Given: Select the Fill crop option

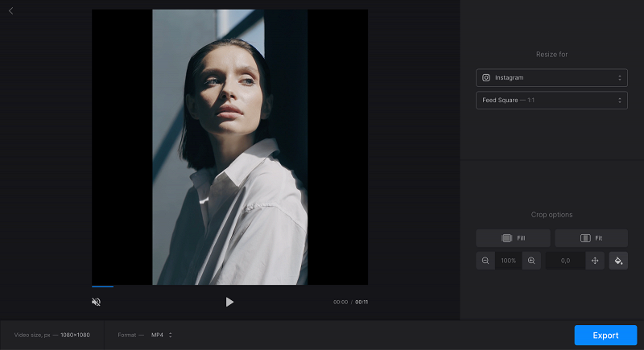Looking at the screenshot, I should pyautogui.click(x=513, y=238).
